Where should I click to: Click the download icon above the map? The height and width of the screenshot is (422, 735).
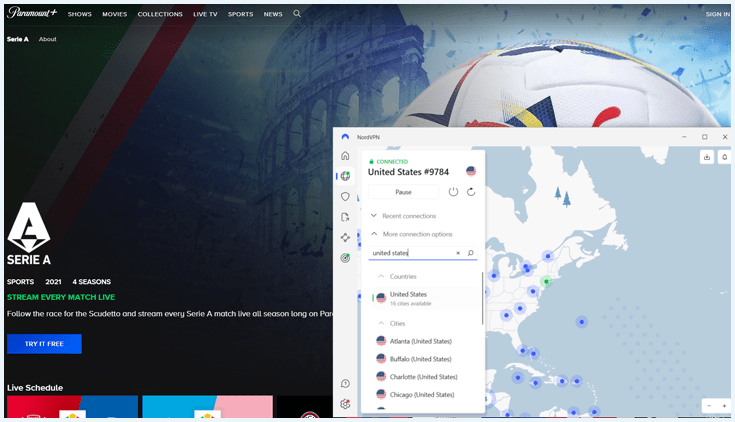click(x=707, y=157)
